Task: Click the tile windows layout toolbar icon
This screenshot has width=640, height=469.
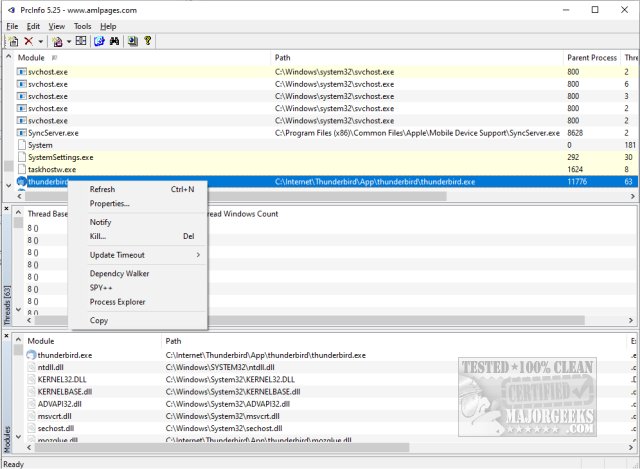Action: (x=79, y=41)
